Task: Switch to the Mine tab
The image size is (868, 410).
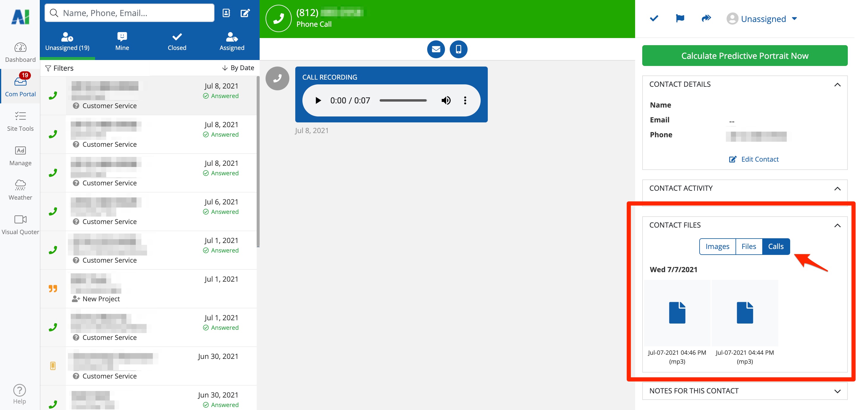Action: click(122, 41)
